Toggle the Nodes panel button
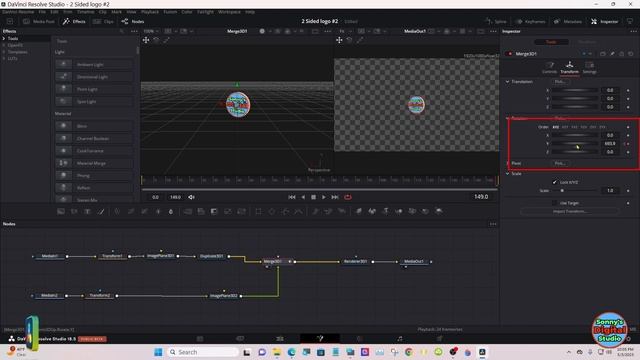Image resolution: width=640 pixels, height=360 pixels. [x=133, y=21]
